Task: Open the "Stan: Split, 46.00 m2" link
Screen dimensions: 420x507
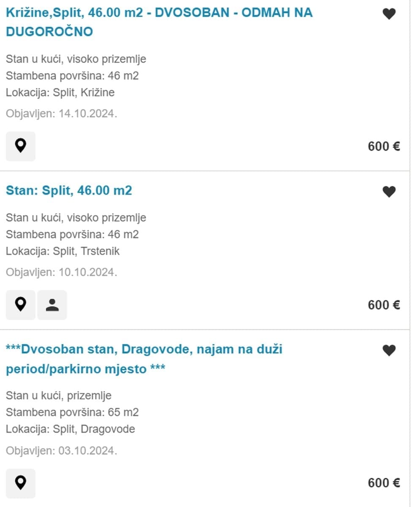Action: tap(69, 191)
